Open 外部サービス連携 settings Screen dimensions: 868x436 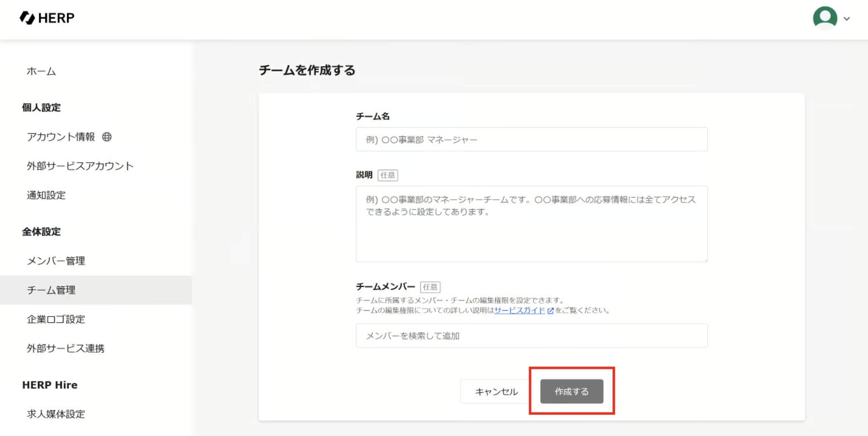65,348
